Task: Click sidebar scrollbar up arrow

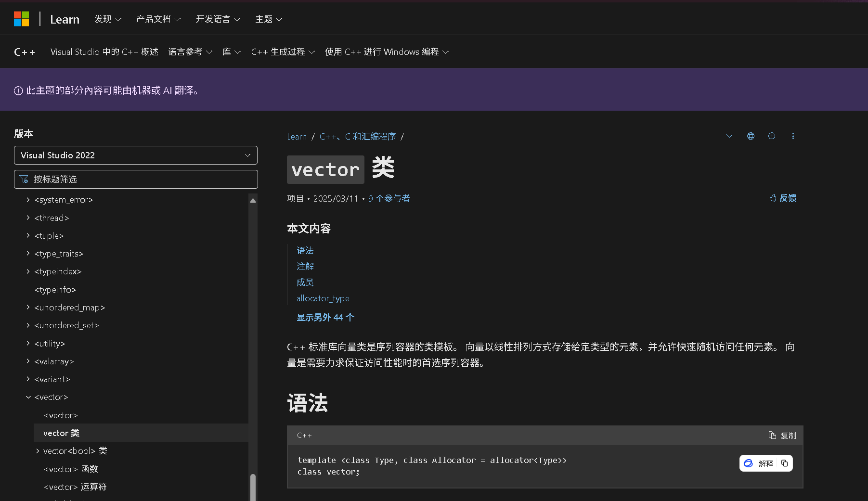Action: [253, 201]
